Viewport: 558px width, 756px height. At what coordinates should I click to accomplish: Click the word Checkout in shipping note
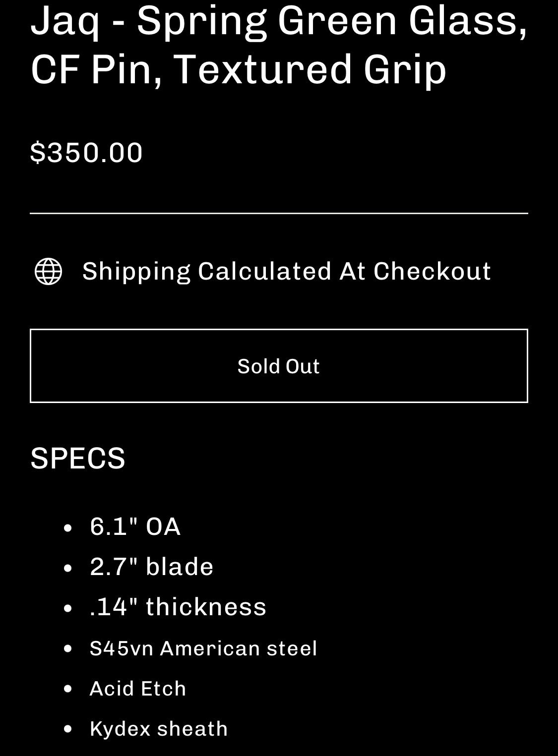(432, 271)
